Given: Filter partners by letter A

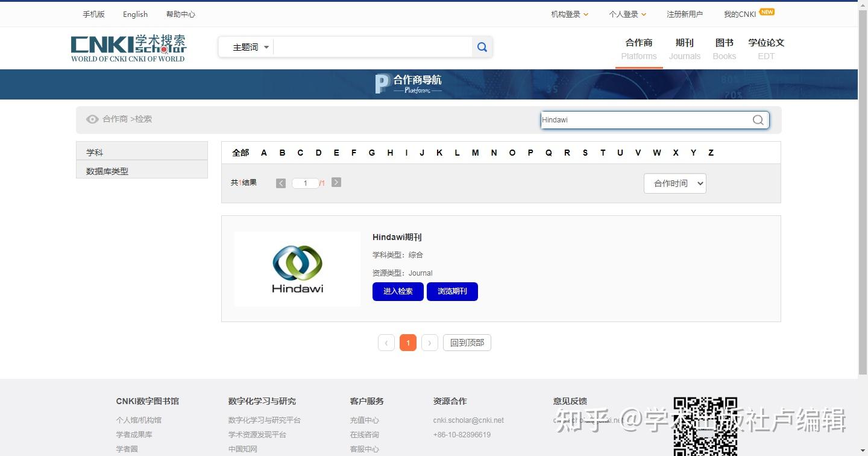Looking at the screenshot, I should pos(264,153).
